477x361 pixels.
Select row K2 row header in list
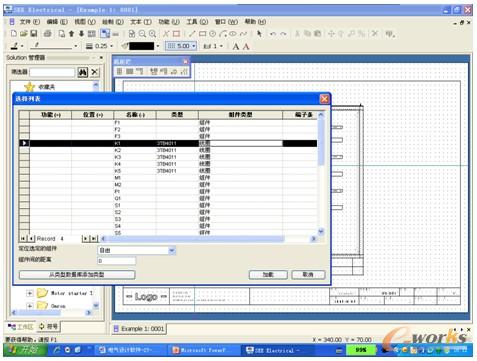(24, 150)
